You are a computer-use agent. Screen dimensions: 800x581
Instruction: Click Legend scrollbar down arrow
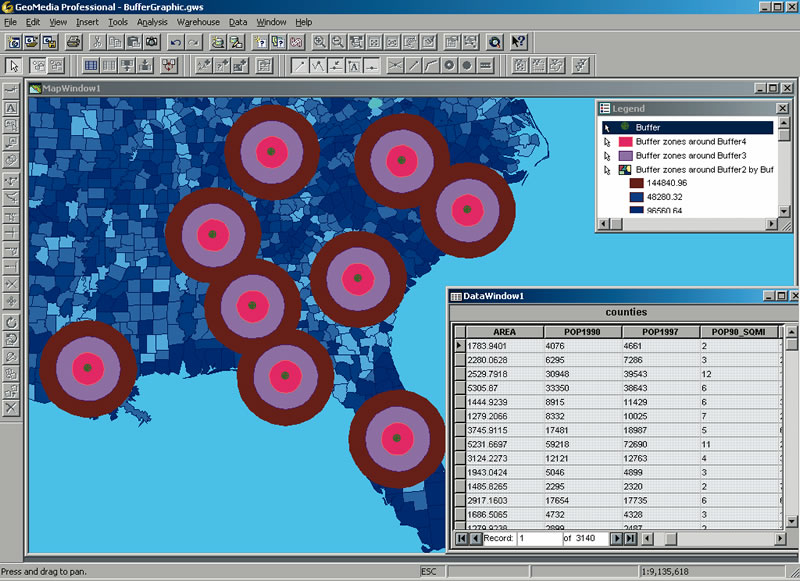(x=784, y=211)
